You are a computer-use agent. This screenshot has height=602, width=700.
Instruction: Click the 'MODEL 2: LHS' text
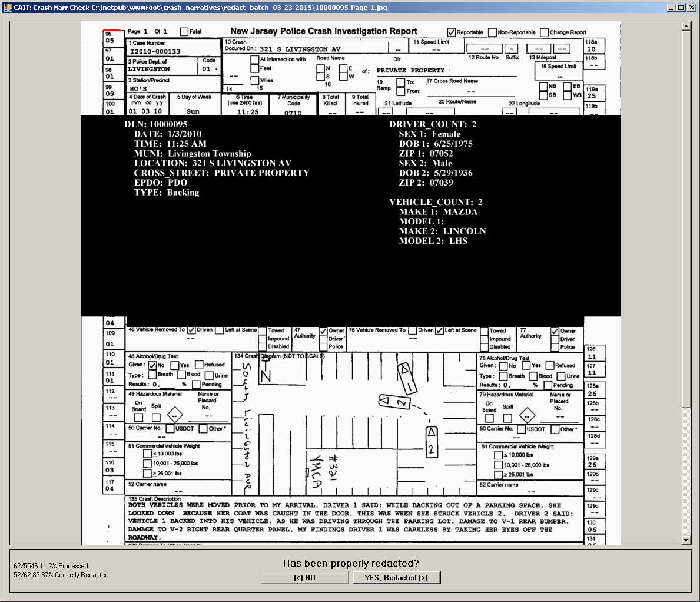tap(433, 241)
